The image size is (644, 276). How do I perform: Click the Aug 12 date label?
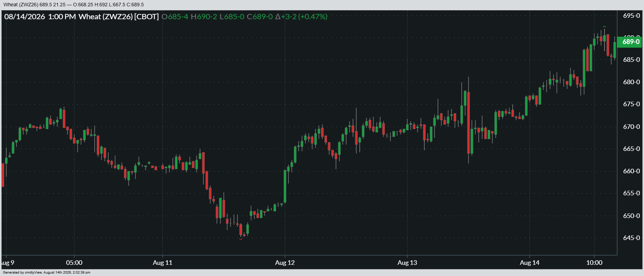(285, 263)
